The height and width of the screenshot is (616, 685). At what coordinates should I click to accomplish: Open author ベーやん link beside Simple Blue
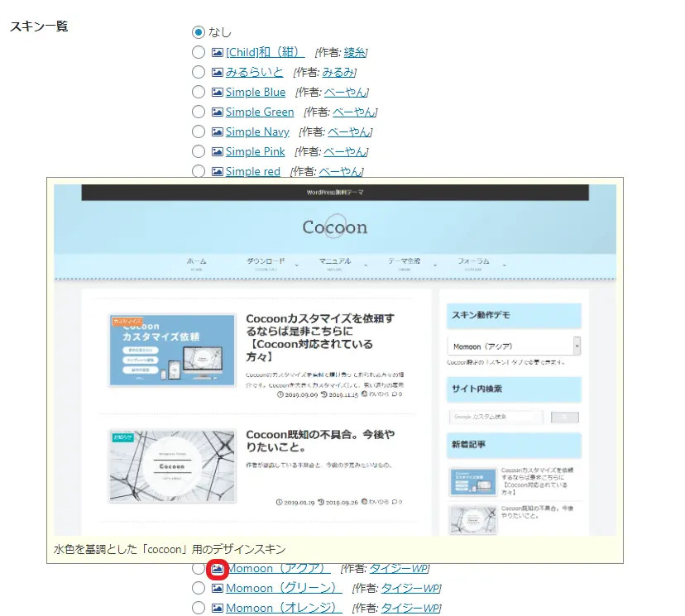[x=346, y=92]
